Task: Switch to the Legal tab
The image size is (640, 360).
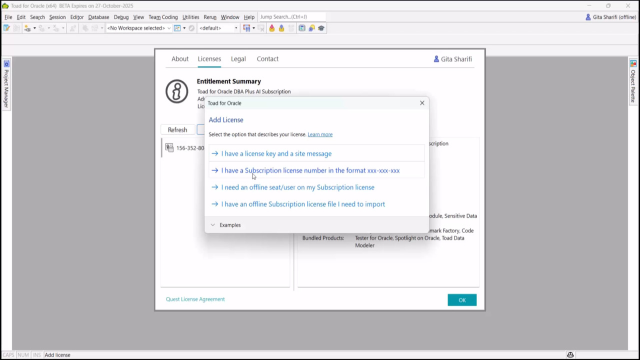Action: 238,59
